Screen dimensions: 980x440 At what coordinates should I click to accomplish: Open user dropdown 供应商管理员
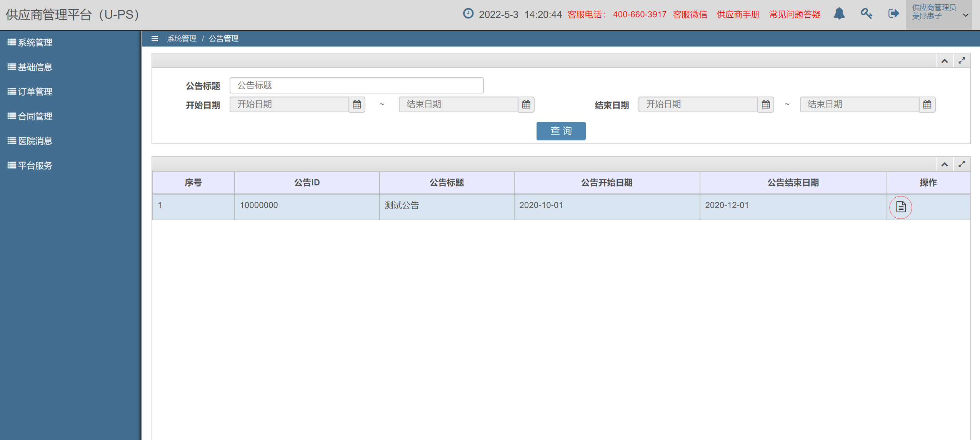[x=939, y=15]
